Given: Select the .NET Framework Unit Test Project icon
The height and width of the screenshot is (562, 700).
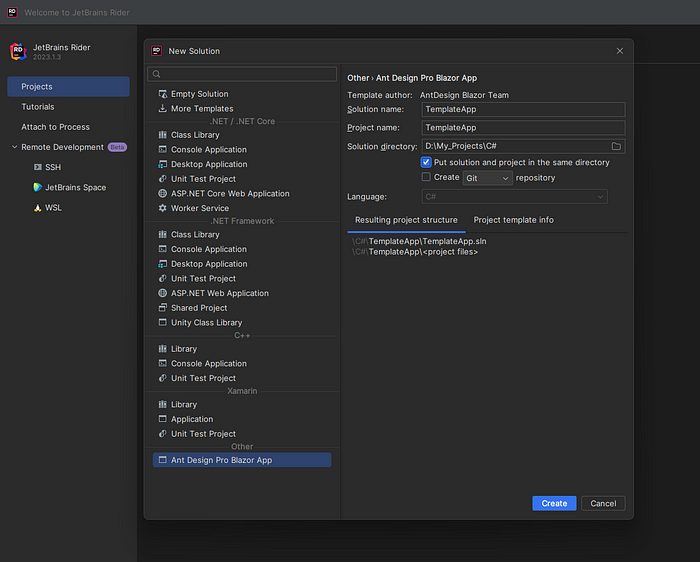Looking at the screenshot, I should [162, 279].
